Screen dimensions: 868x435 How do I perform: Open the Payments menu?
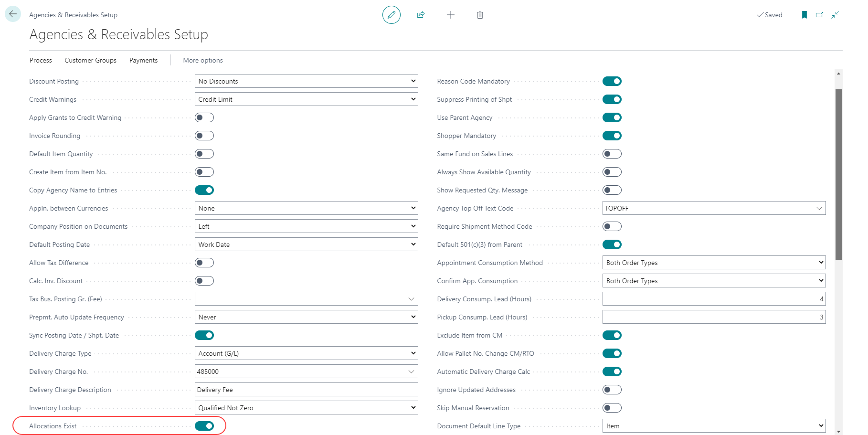tap(143, 60)
